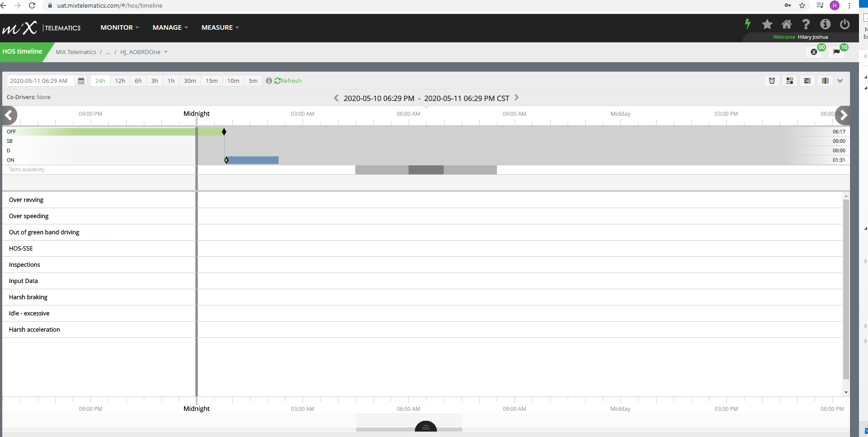Expand the toolbar chevron next to view buttons
The image size is (868, 437).
[x=840, y=81]
